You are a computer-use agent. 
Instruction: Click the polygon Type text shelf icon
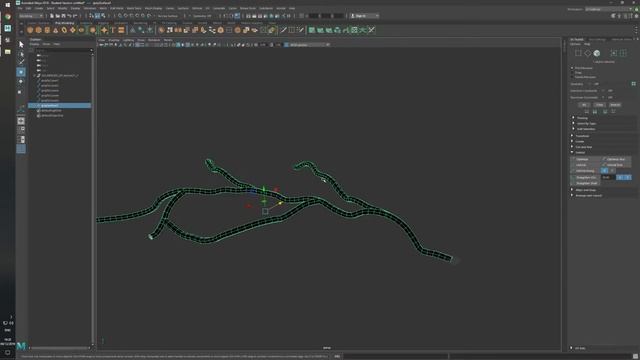click(x=113, y=30)
